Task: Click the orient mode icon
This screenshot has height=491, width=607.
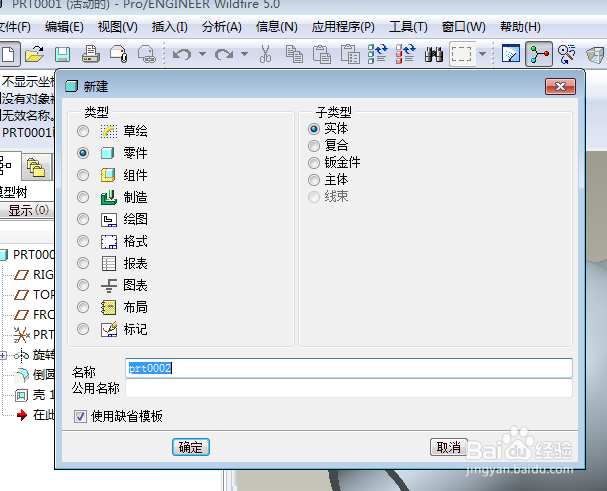Action: point(567,54)
